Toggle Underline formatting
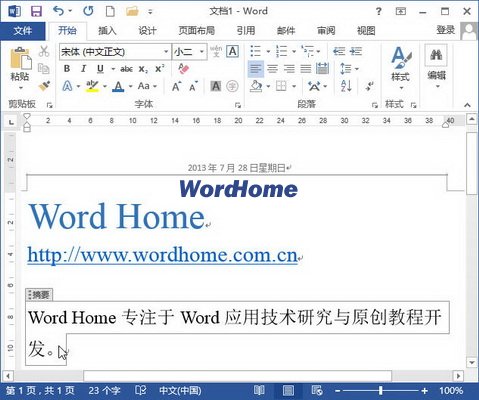Image resolution: width=479 pixels, height=400 pixels. (100, 69)
